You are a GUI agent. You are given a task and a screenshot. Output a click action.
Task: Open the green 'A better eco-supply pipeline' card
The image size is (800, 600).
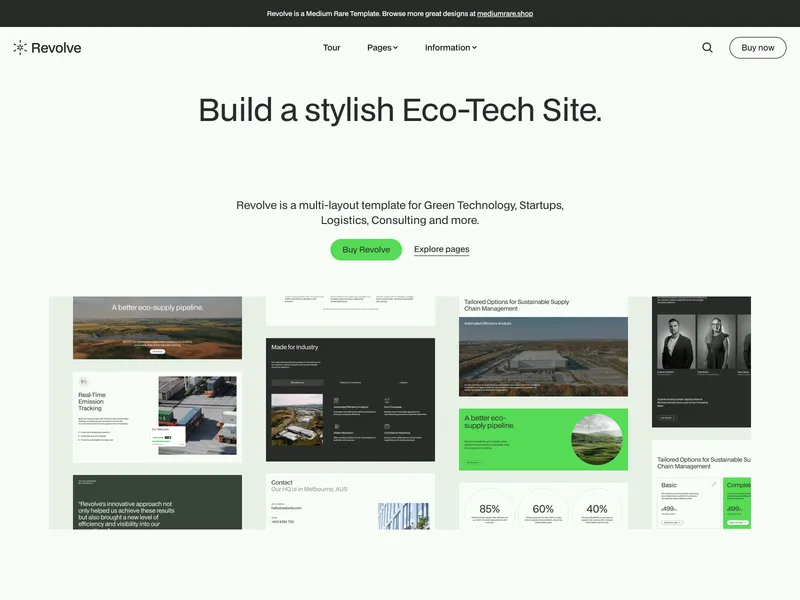pos(543,439)
